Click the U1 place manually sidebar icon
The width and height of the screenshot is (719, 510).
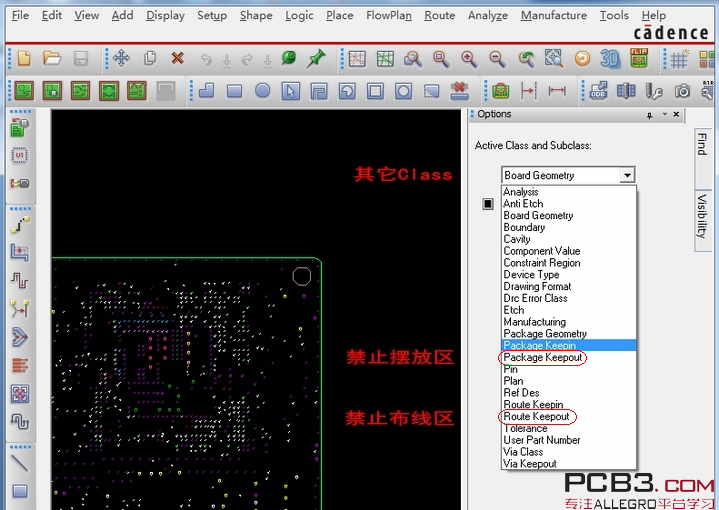click(19, 155)
